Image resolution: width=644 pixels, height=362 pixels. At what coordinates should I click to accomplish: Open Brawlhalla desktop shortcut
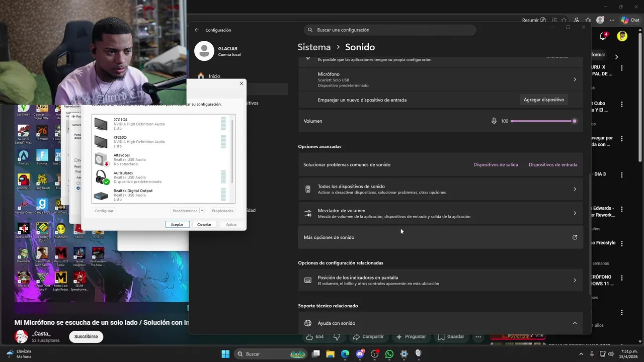tap(23, 256)
